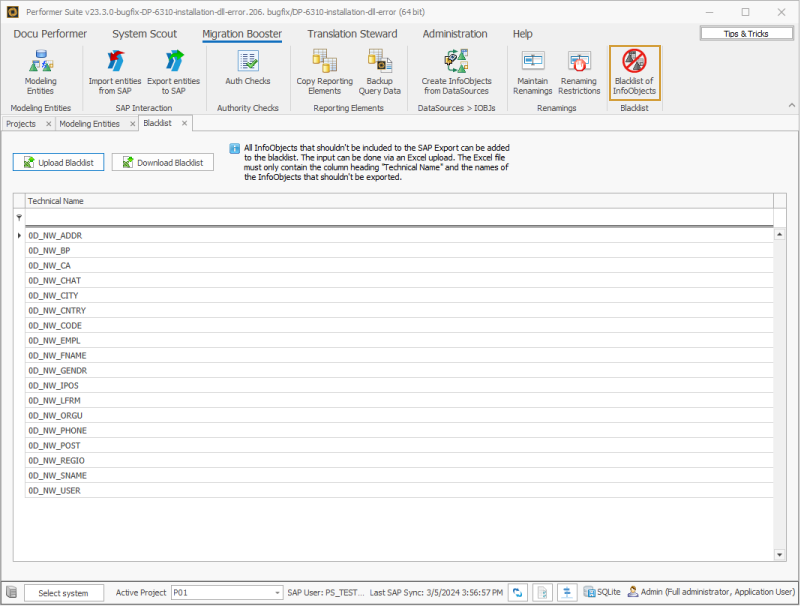Open Maintain Renamings tool
The width and height of the screenshot is (800, 606).
point(533,71)
